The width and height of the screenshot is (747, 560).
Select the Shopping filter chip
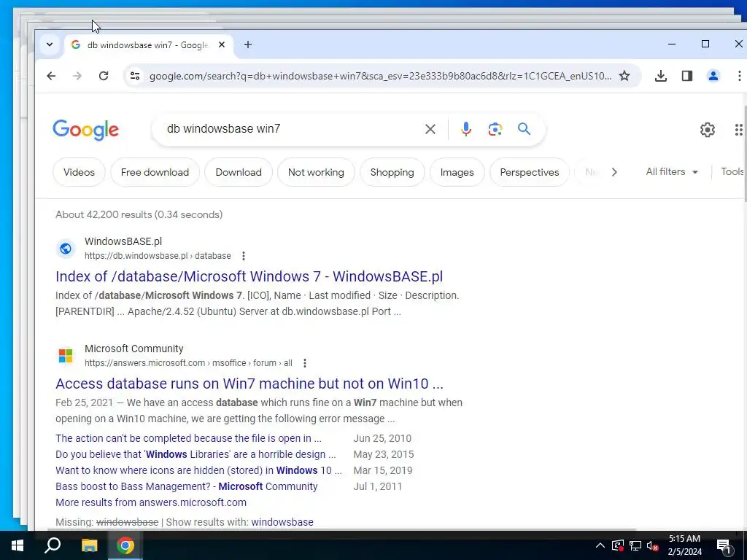pyautogui.click(x=392, y=172)
